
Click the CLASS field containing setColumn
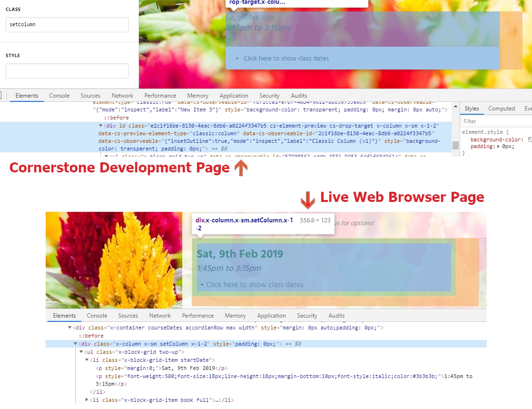click(x=67, y=25)
